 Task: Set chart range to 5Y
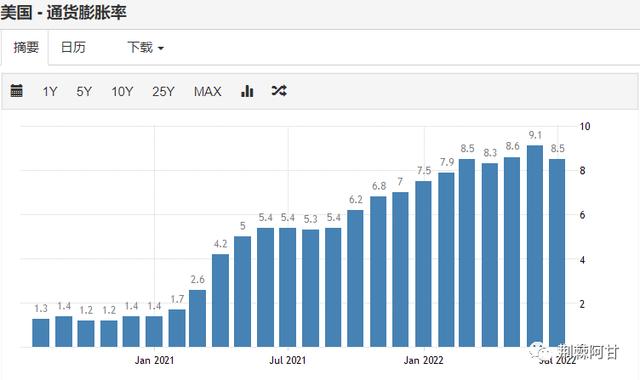click(x=84, y=91)
